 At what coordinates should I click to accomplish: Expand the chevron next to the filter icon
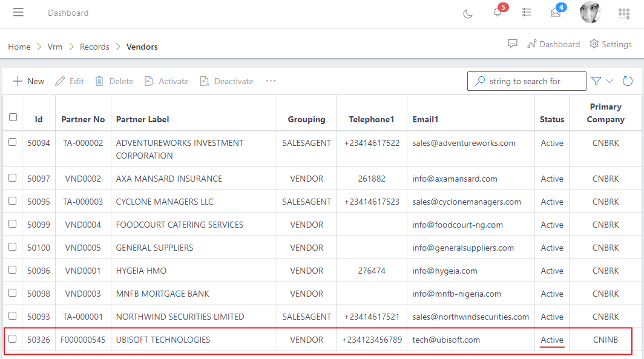(609, 81)
